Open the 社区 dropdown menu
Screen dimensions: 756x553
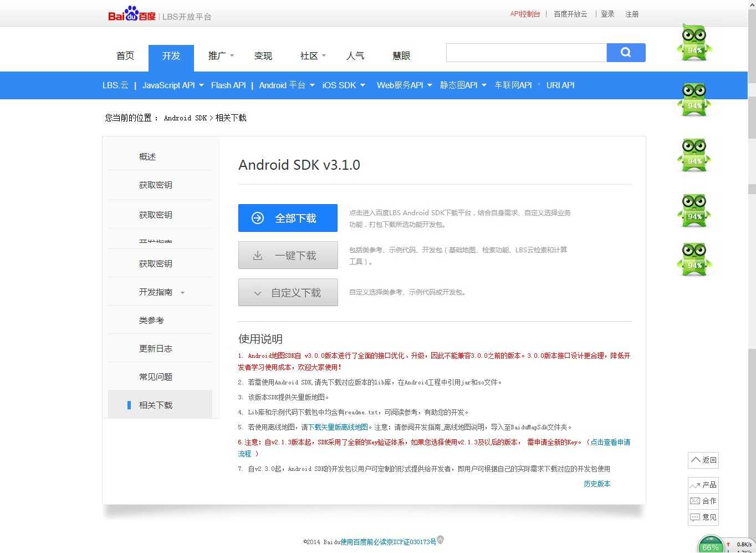coord(313,55)
